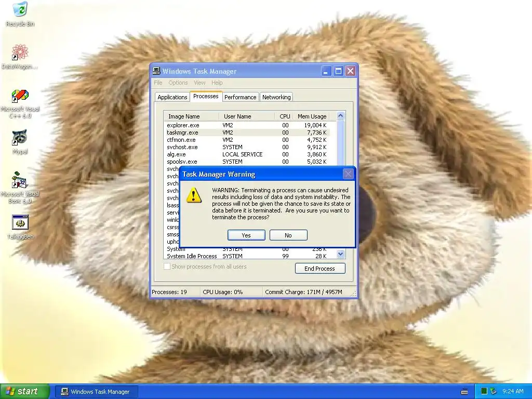
Task: Open the File menu
Action: click(158, 83)
